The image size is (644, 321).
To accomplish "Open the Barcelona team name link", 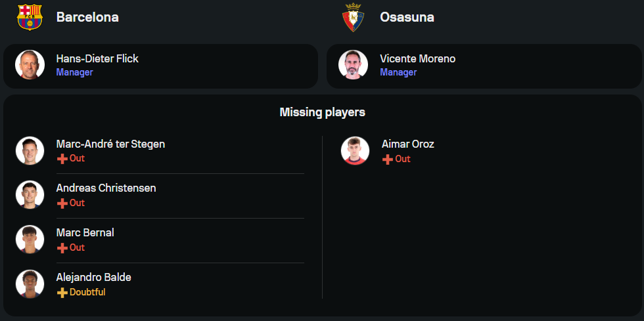I will pyautogui.click(x=87, y=18).
